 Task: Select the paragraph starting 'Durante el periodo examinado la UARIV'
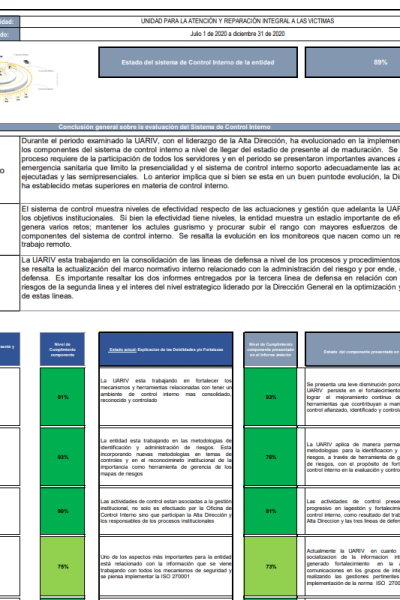(210, 163)
